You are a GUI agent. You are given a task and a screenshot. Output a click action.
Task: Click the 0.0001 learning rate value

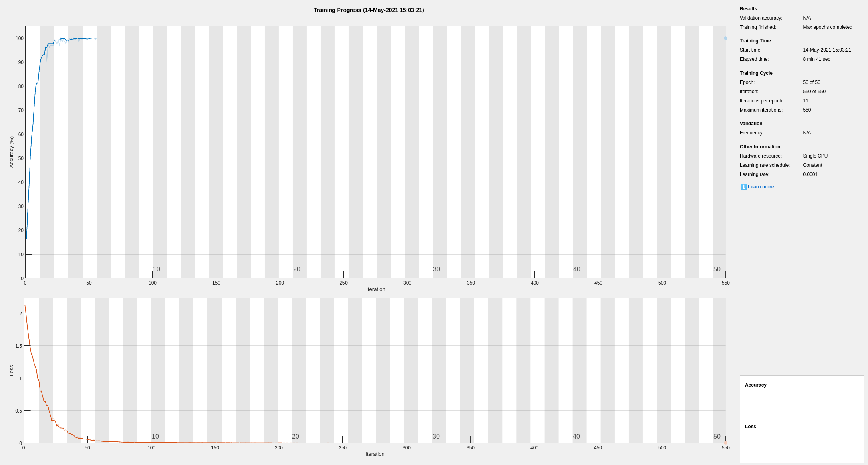810,174
